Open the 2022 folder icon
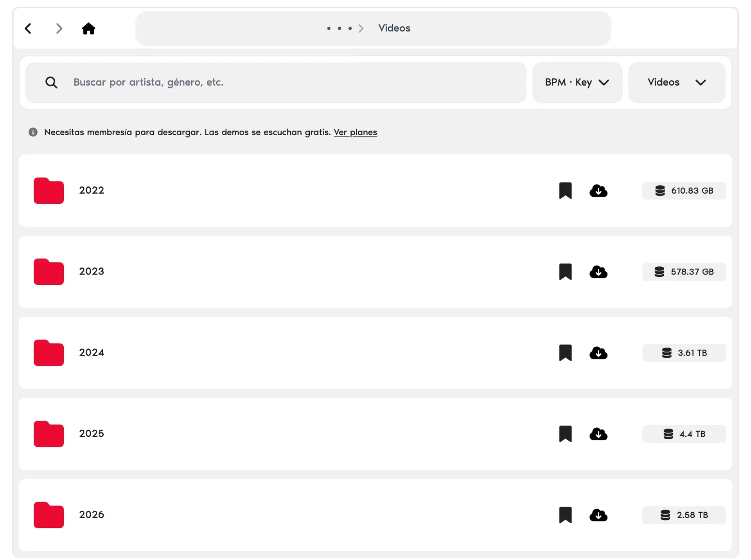The height and width of the screenshot is (560, 751). (49, 190)
